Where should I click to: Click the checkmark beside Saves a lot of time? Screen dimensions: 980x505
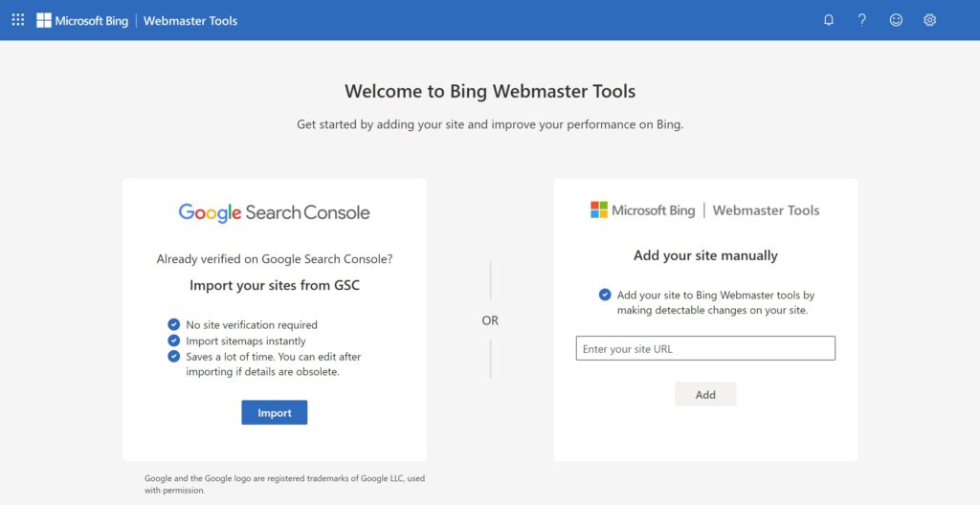(x=174, y=356)
